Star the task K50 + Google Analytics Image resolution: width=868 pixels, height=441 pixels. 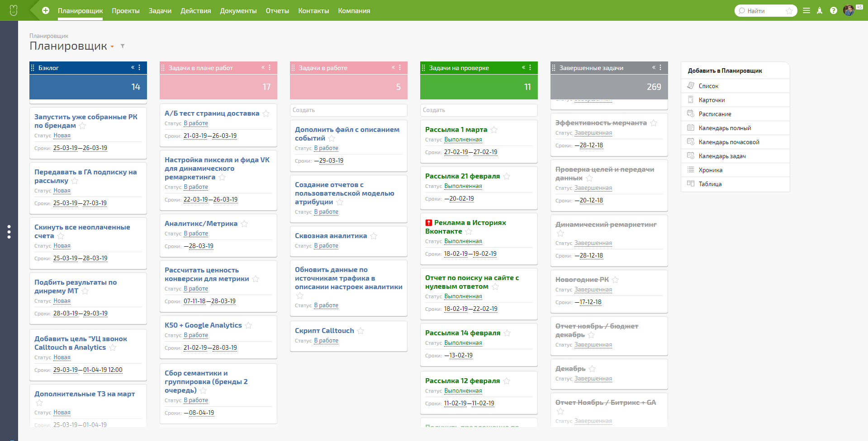[x=248, y=325]
